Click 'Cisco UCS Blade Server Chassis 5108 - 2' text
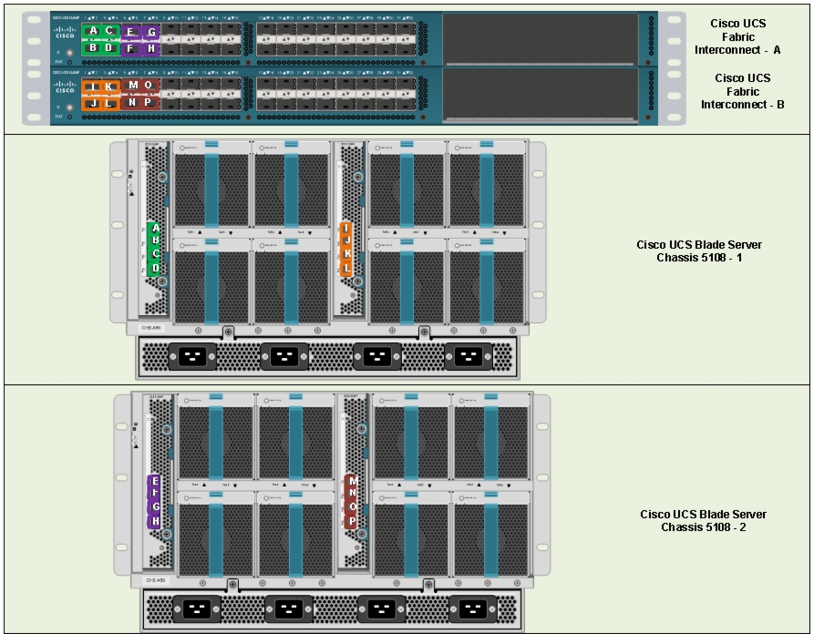The image size is (814, 644). [703, 520]
